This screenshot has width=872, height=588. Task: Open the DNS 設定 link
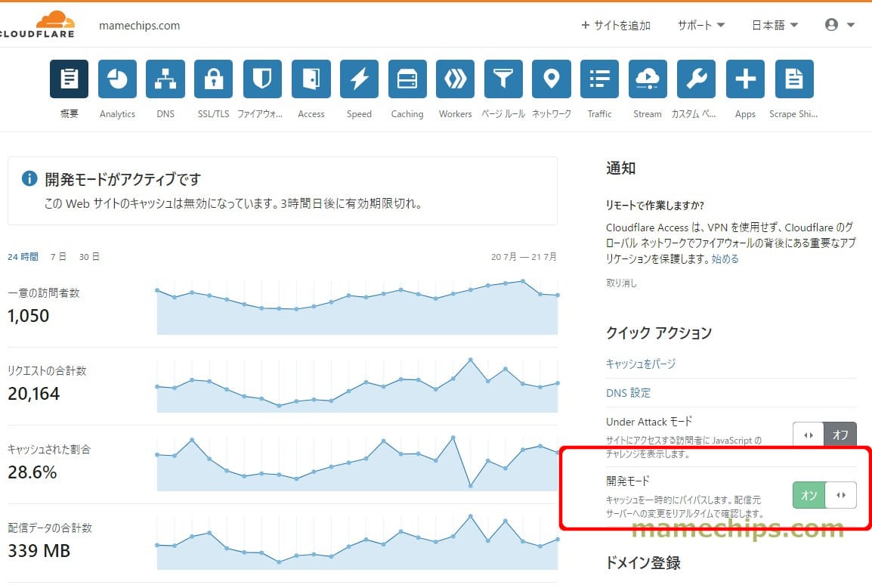point(628,393)
